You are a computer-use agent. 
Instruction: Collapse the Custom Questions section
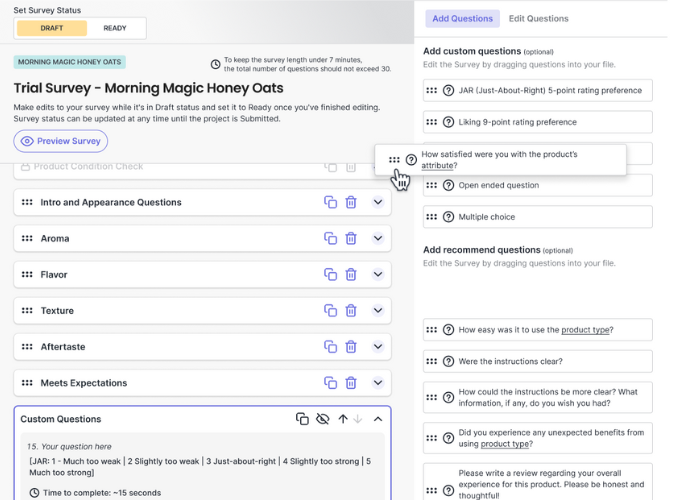click(378, 419)
